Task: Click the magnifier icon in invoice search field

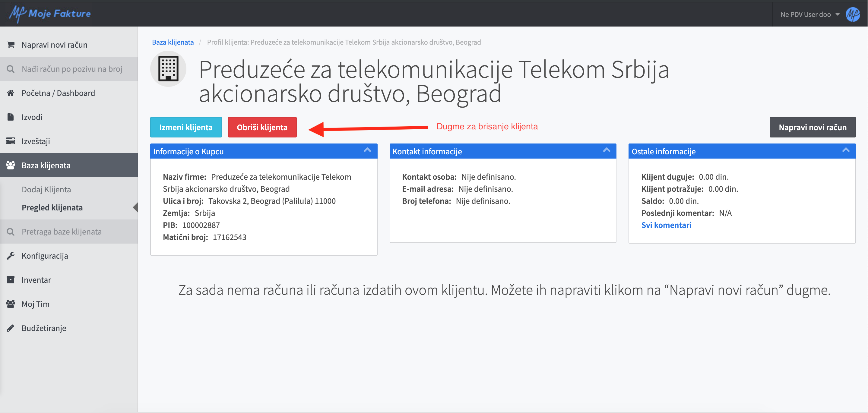Action: (x=11, y=69)
